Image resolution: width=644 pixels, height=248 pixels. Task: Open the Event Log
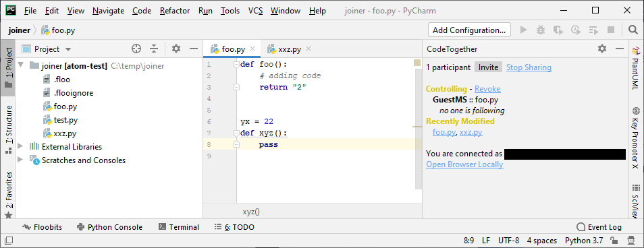(x=599, y=227)
